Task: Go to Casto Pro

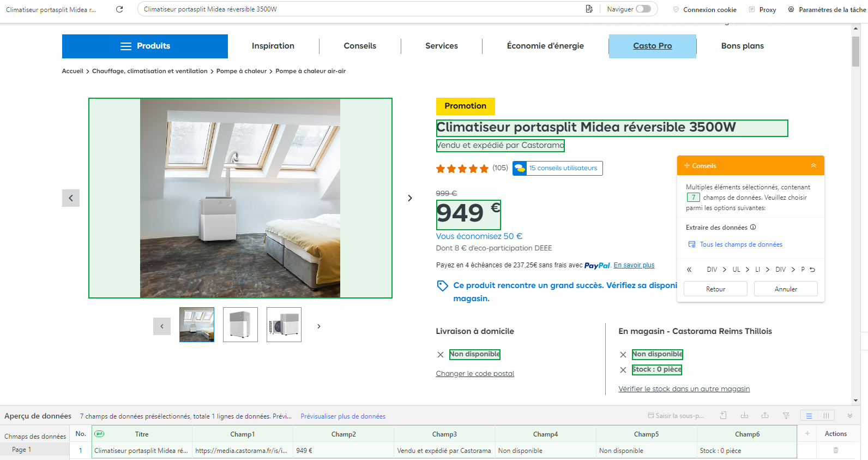Action: click(653, 46)
